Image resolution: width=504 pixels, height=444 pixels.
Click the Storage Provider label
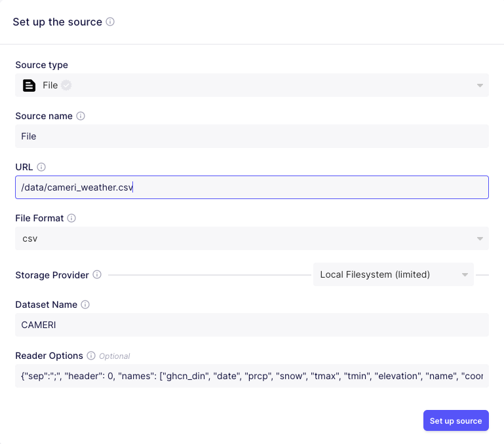(52, 275)
